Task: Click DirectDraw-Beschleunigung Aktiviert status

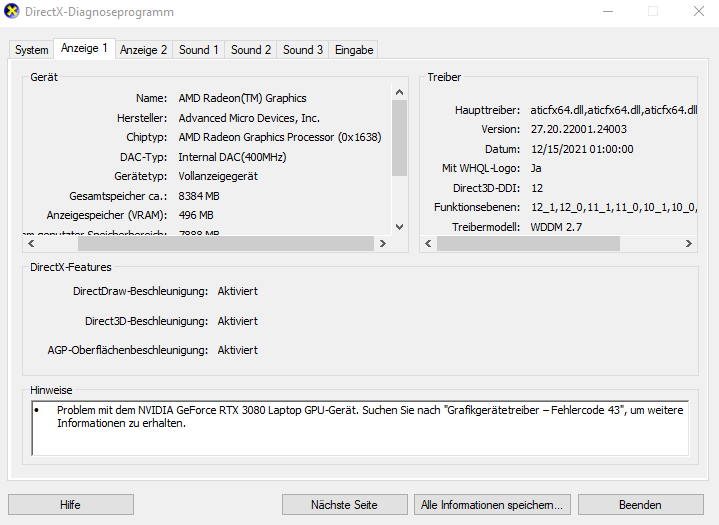Action: pyautogui.click(x=238, y=291)
